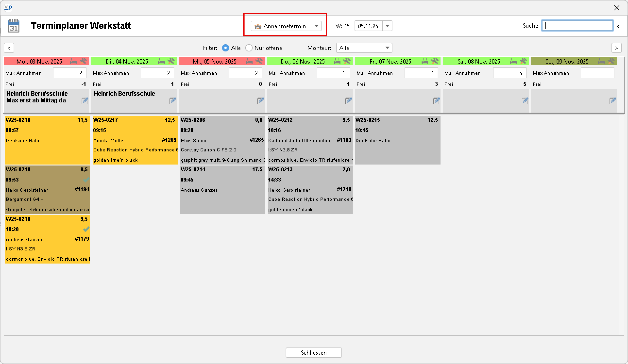The image size is (628, 364).
Task: Open note edit icon for Wednesday column
Action: tap(261, 101)
